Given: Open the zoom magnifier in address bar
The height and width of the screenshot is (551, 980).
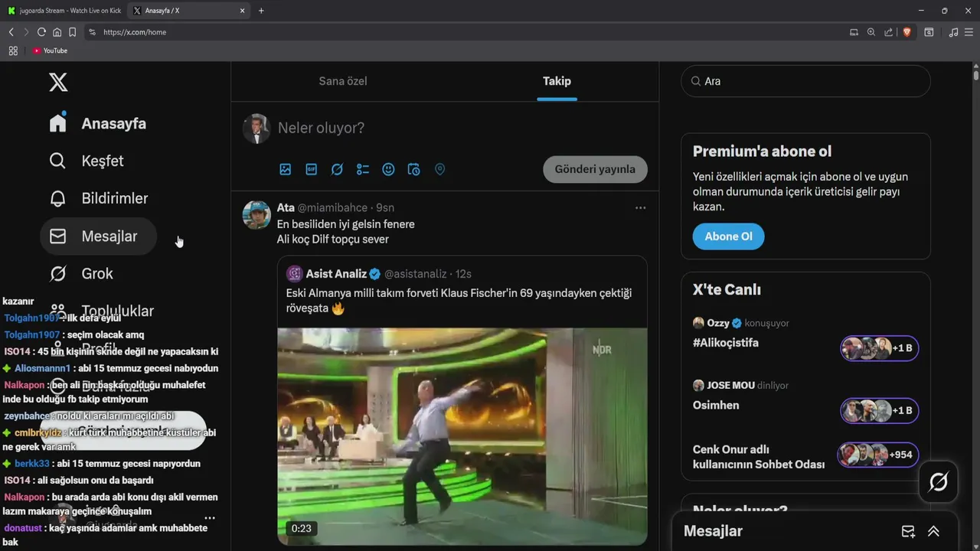Looking at the screenshot, I should [871, 32].
